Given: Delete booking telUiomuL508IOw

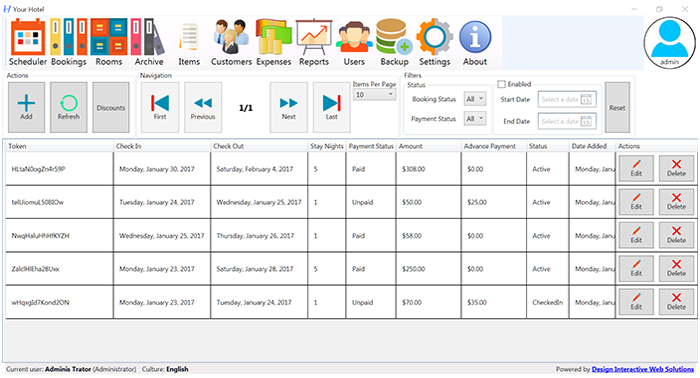Looking at the screenshot, I should (x=676, y=202).
